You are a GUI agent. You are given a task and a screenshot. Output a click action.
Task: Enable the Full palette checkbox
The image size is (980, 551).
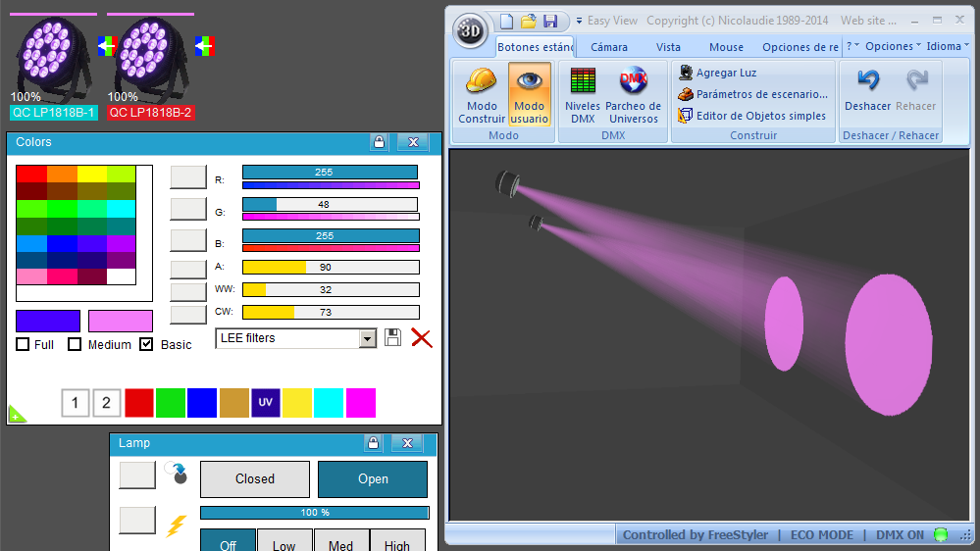[x=23, y=344]
